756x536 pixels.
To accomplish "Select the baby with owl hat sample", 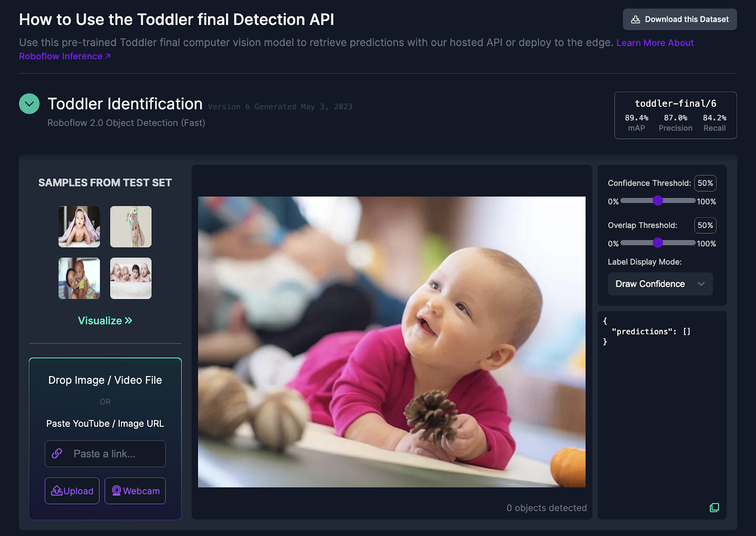I will [x=131, y=227].
